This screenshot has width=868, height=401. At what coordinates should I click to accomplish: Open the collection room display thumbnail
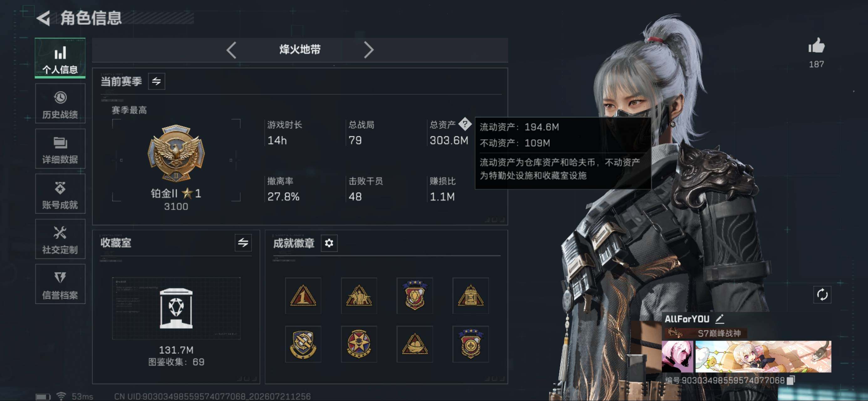click(176, 308)
